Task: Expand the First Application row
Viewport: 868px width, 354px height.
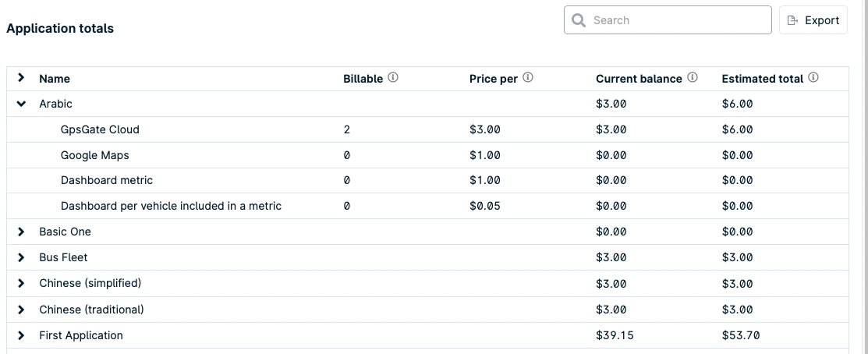Action: [21, 335]
